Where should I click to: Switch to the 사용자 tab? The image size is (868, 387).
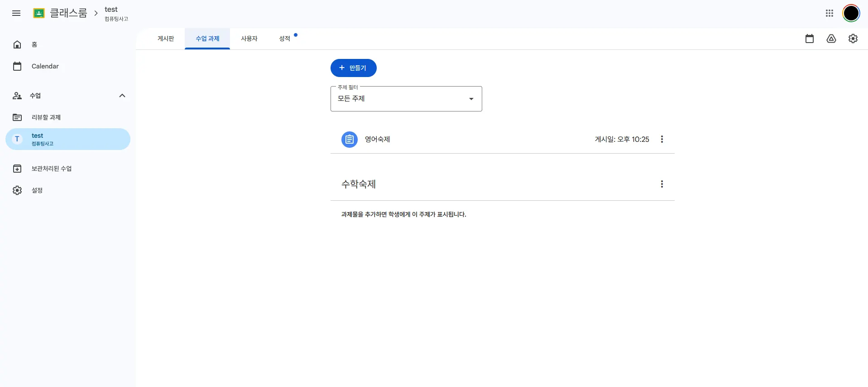coord(249,39)
